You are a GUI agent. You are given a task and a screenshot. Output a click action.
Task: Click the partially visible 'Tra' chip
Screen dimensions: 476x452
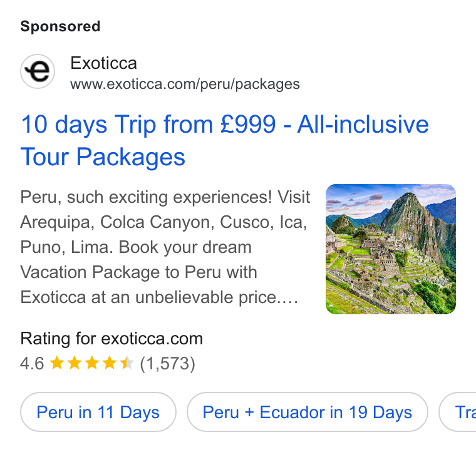pos(458,412)
